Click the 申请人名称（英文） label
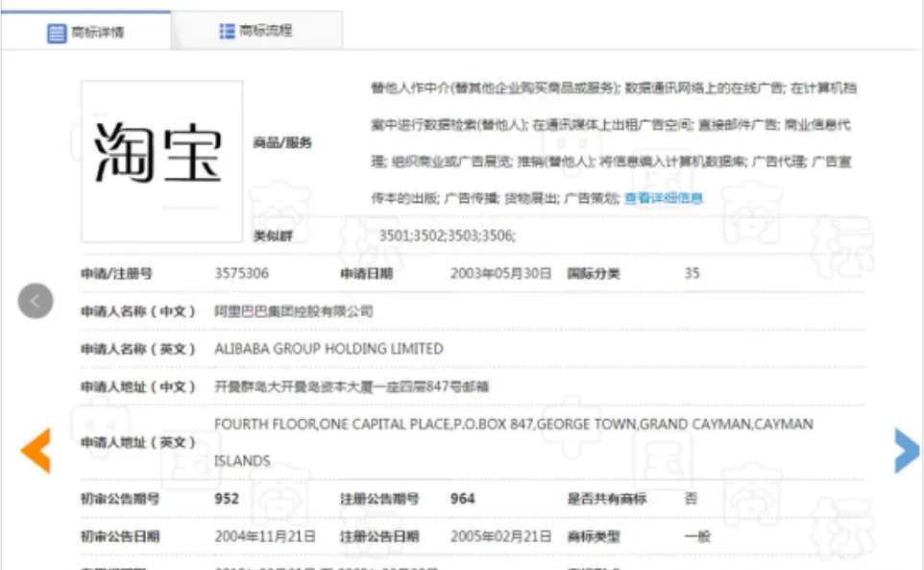 138,349
